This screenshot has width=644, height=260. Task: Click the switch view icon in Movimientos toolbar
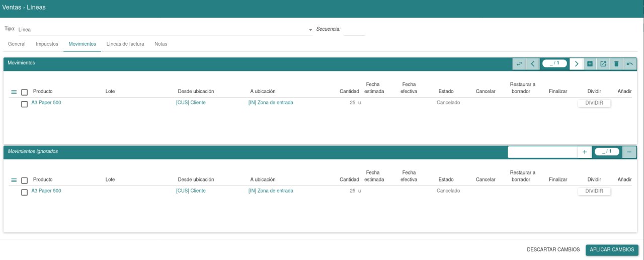(x=519, y=64)
